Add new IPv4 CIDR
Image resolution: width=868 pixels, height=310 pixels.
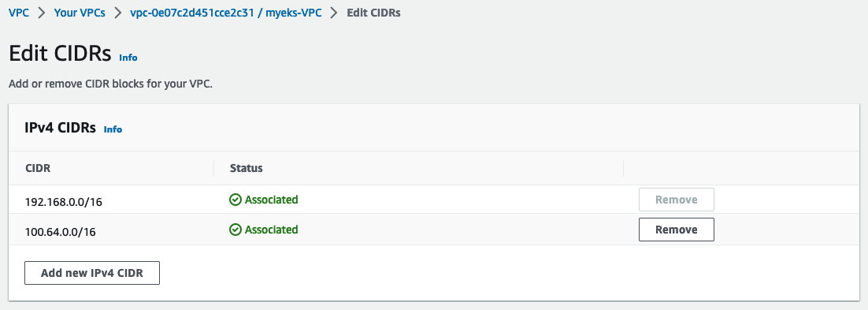92,273
